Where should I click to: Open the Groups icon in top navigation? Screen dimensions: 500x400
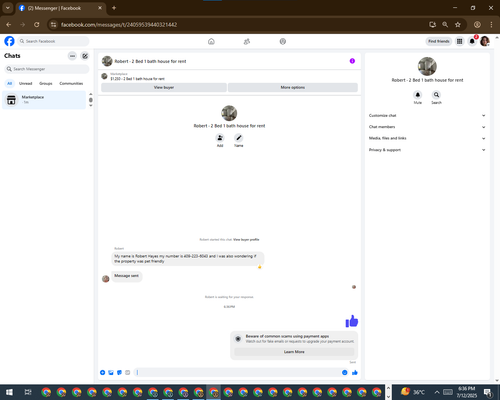tap(283, 41)
